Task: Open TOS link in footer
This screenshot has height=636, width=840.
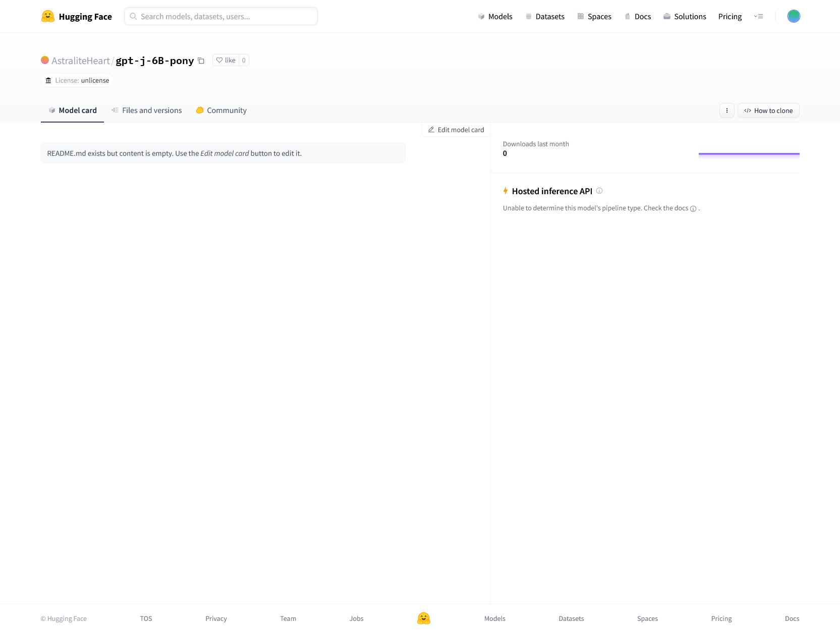Action: (x=146, y=618)
